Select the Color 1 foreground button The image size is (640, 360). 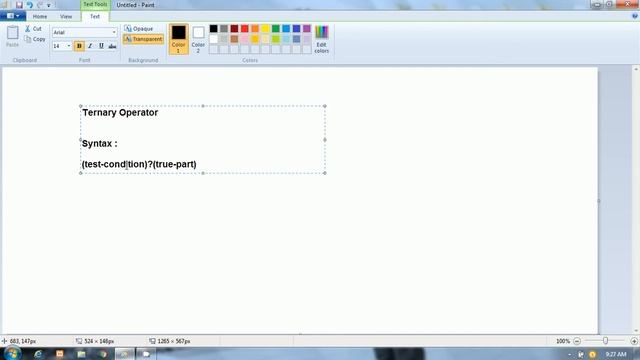[x=178, y=39]
